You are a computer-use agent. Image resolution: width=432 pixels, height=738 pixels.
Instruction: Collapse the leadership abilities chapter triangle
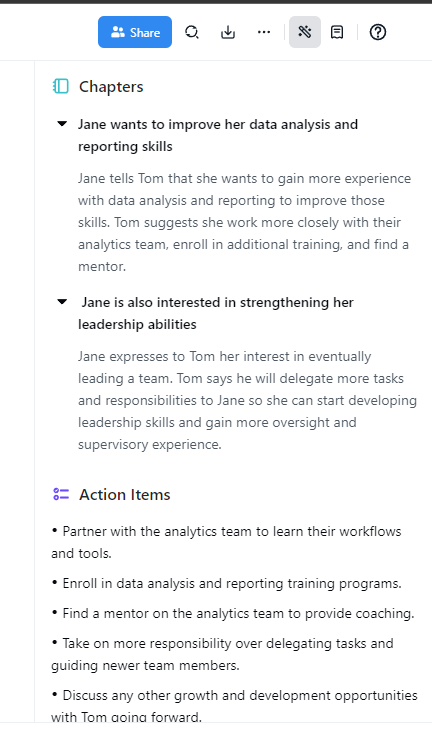click(x=62, y=302)
